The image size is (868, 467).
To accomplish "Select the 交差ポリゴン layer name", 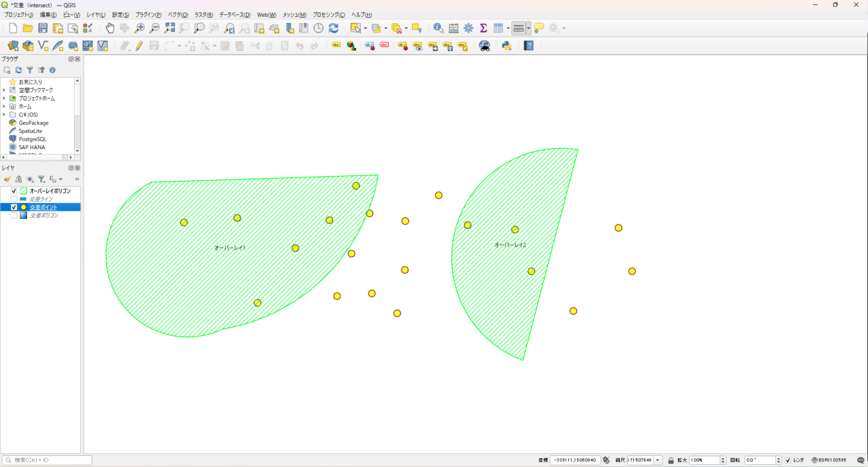I will (x=44, y=215).
